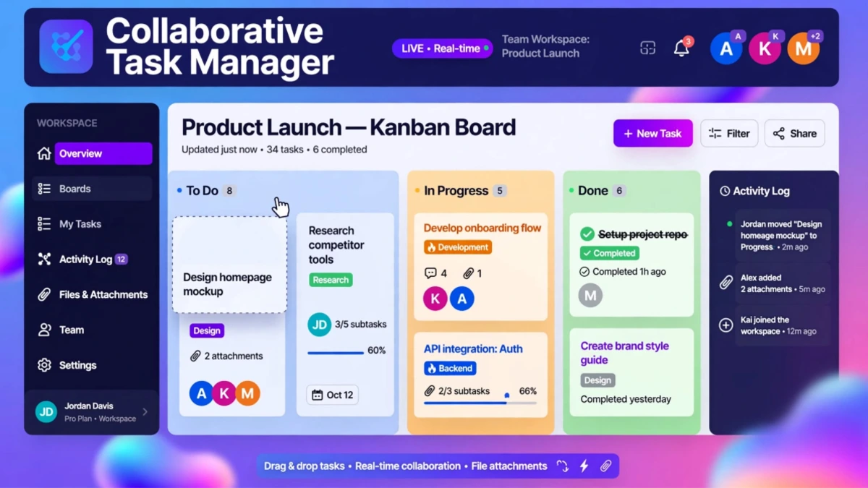Open the notifications bell icon
Screen dimensions: 868x488
pos(681,48)
